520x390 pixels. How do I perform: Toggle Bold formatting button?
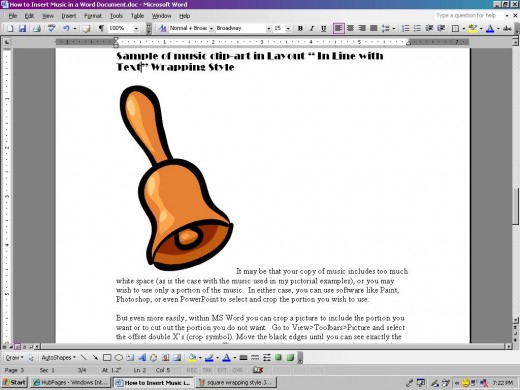[x=300, y=28]
